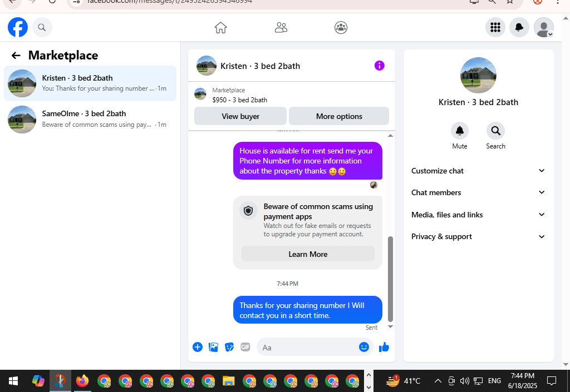Expand Media, files and links section
Viewport: 570px width, 392px height.
(478, 215)
